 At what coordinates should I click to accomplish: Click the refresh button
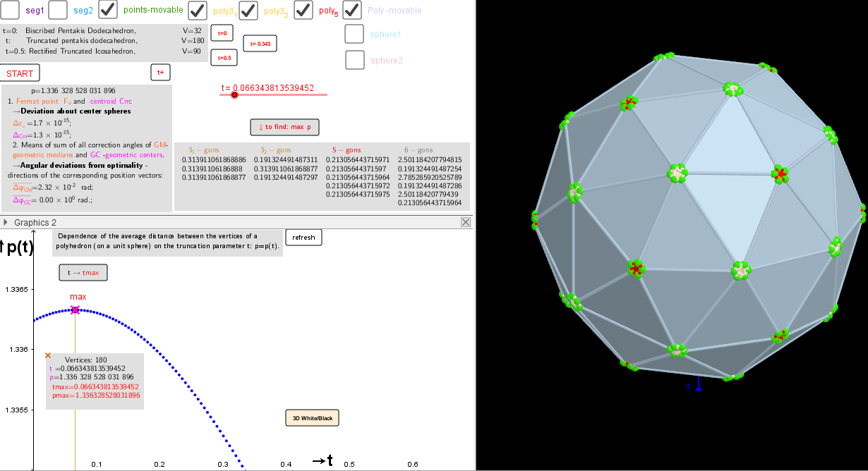303,238
